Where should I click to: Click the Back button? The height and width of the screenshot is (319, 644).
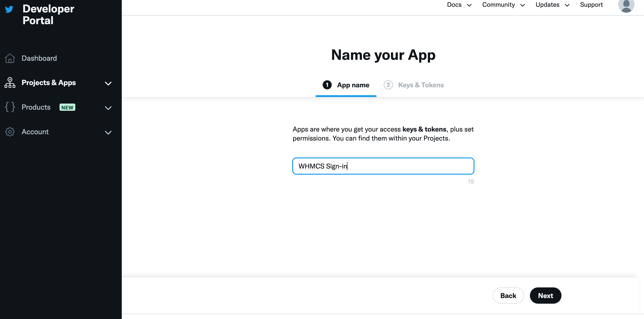click(x=508, y=296)
